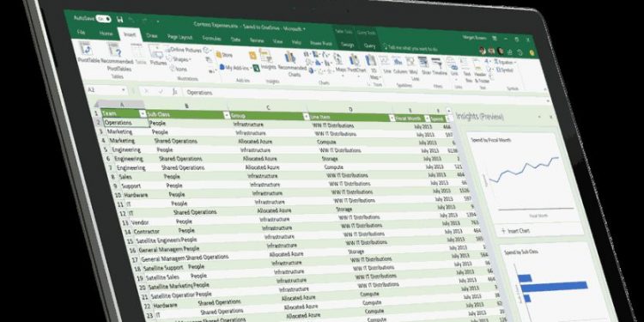Open the Team column filter dropdown

coord(143,113)
